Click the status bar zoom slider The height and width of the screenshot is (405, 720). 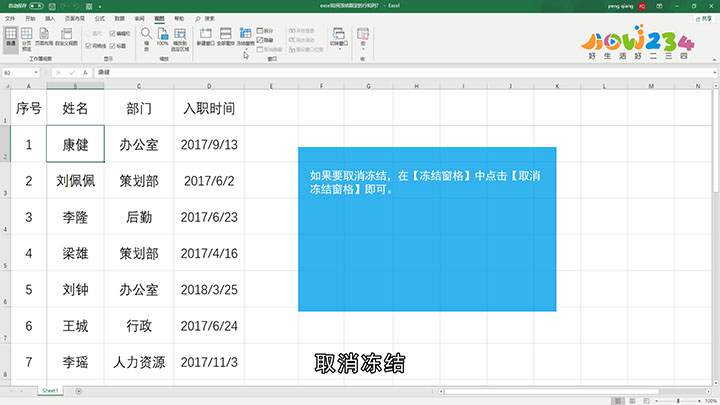click(x=678, y=401)
